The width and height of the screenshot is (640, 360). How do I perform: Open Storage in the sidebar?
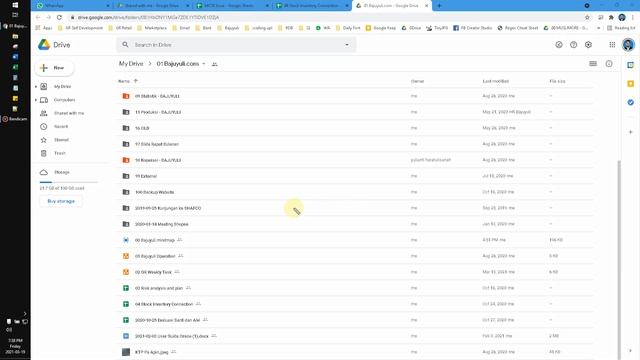coord(62,172)
